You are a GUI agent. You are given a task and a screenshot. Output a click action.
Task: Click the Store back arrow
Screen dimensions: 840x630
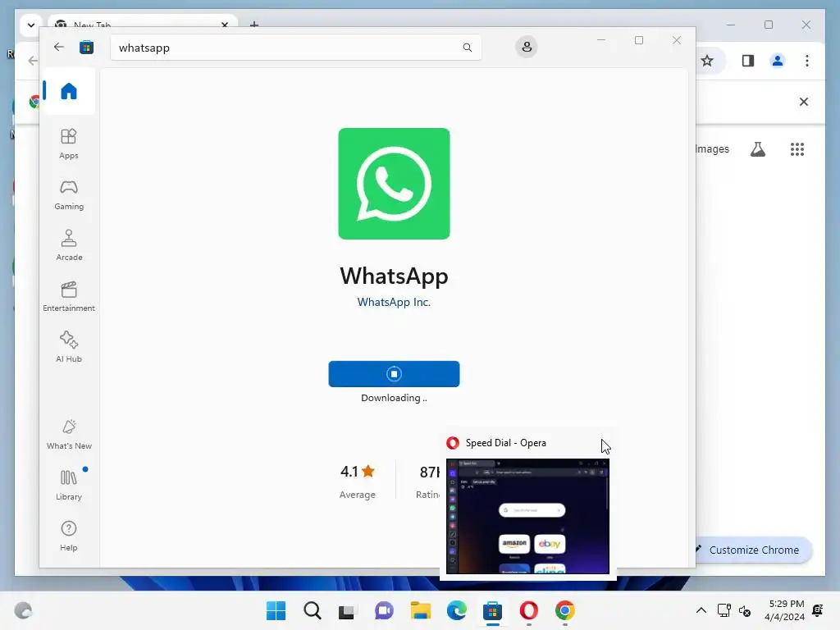click(x=59, y=47)
